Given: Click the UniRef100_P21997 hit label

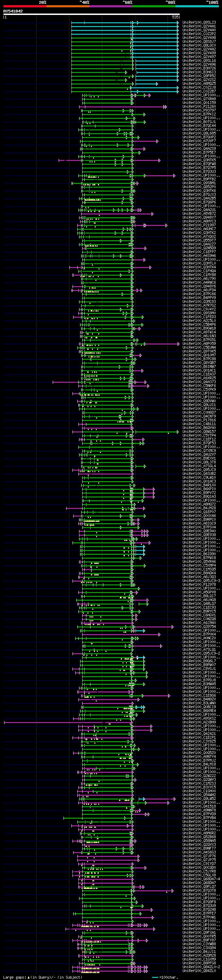Looking at the screenshot, I should click(199, 225).
